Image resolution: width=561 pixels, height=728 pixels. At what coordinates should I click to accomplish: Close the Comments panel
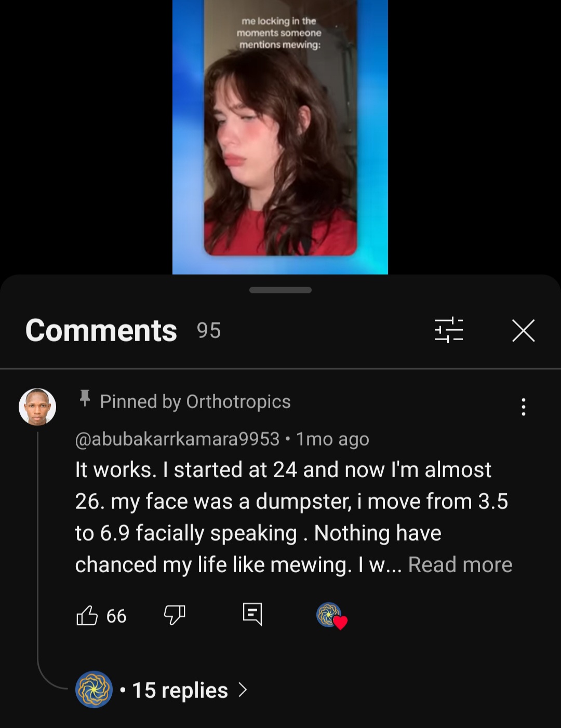click(523, 331)
